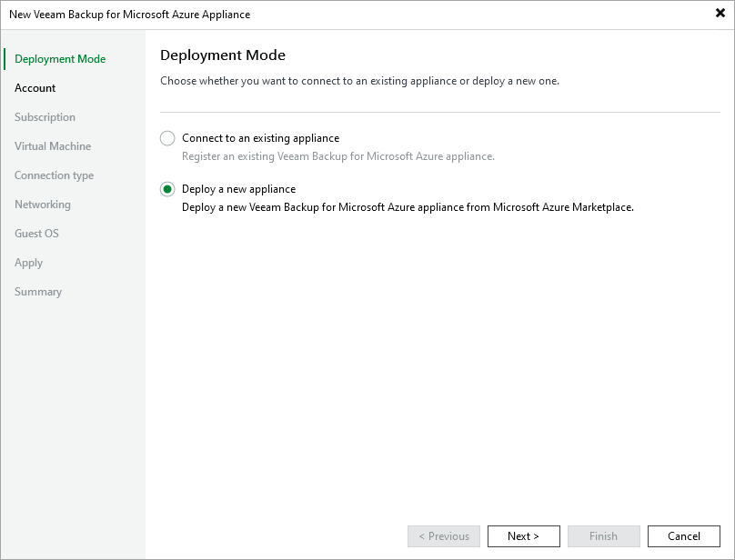Screen dimensions: 735x560
Task: Click the window title 'New Veeam Backup for Microsoft Azure Appliance'
Action: pos(130,15)
